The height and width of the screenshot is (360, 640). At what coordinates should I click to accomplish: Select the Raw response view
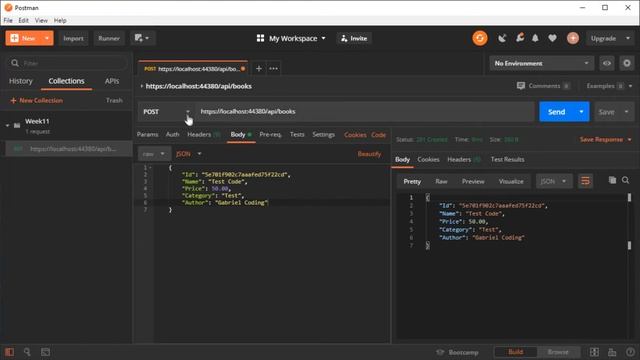441,181
